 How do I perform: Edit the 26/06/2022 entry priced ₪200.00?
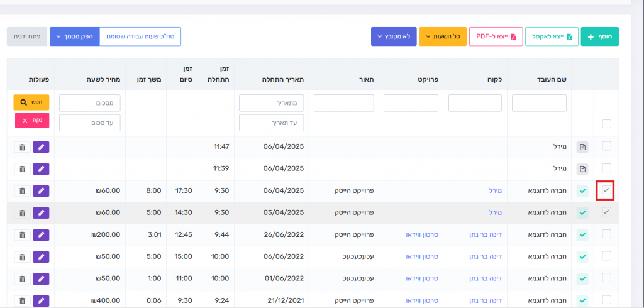tap(41, 235)
